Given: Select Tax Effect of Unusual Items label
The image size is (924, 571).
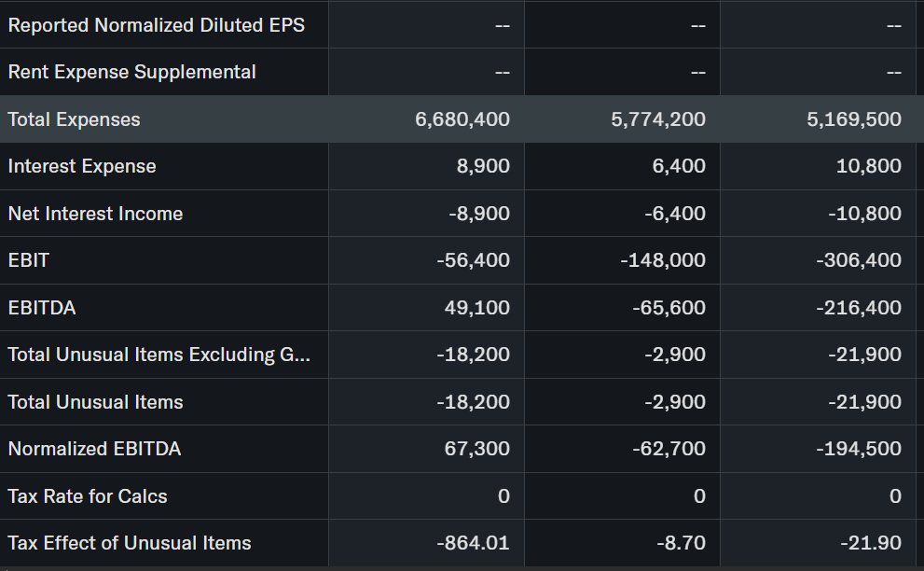Looking at the screenshot, I should coord(130,543).
